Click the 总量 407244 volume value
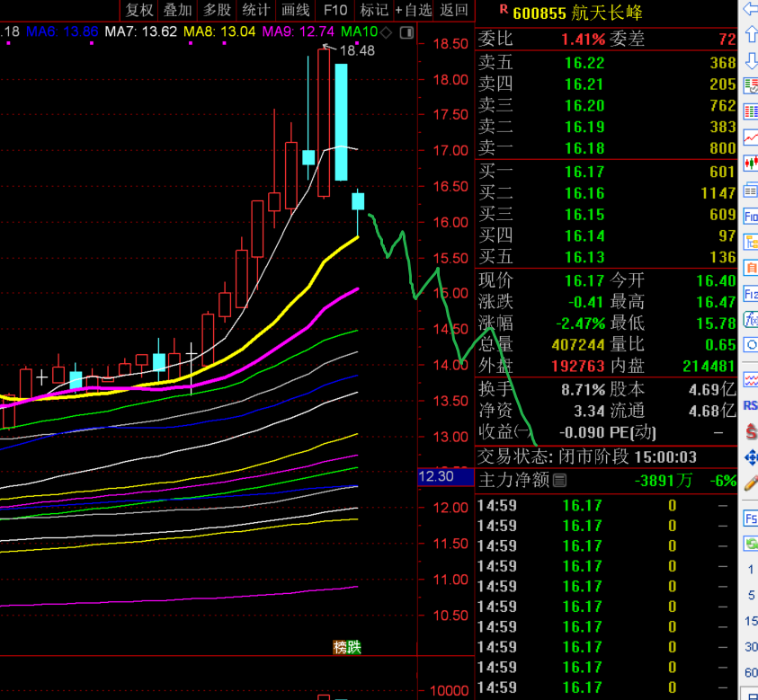Screen dimensions: 758x700 coord(578,345)
